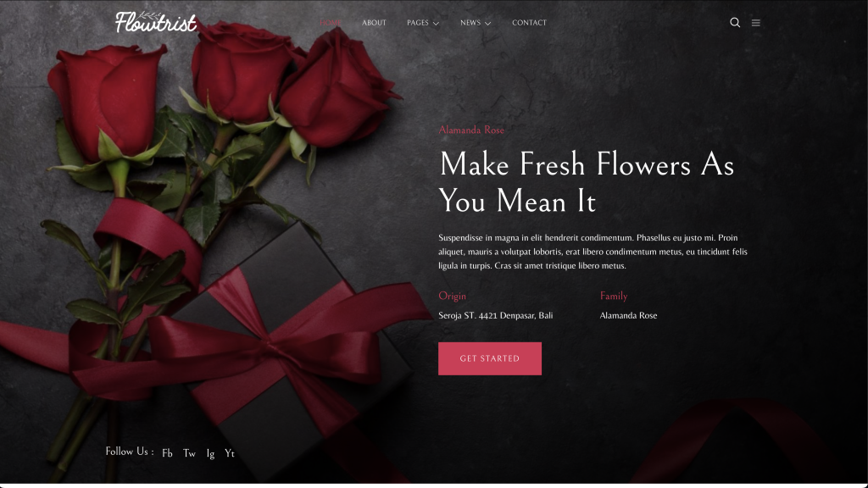Open the Contact menu item
This screenshot has height=488, width=868.
pyautogui.click(x=529, y=23)
